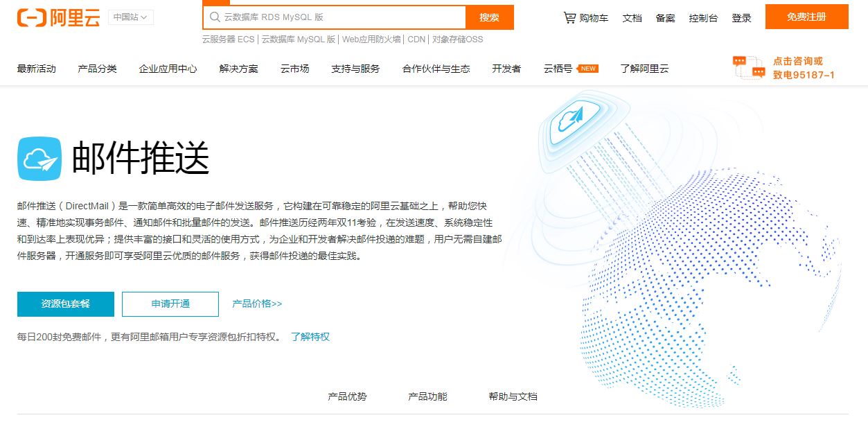Click the orange chat bubbles consultation icon
868x438 pixels.
[x=749, y=67]
